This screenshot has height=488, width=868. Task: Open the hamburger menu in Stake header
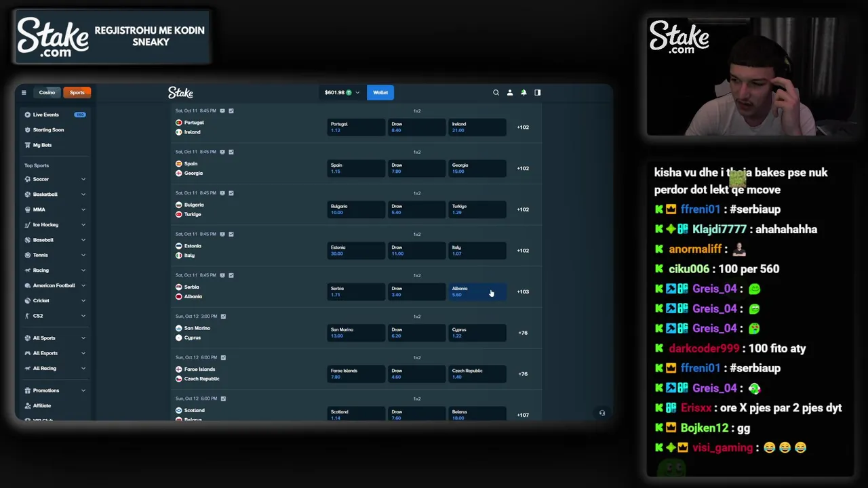(24, 92)
